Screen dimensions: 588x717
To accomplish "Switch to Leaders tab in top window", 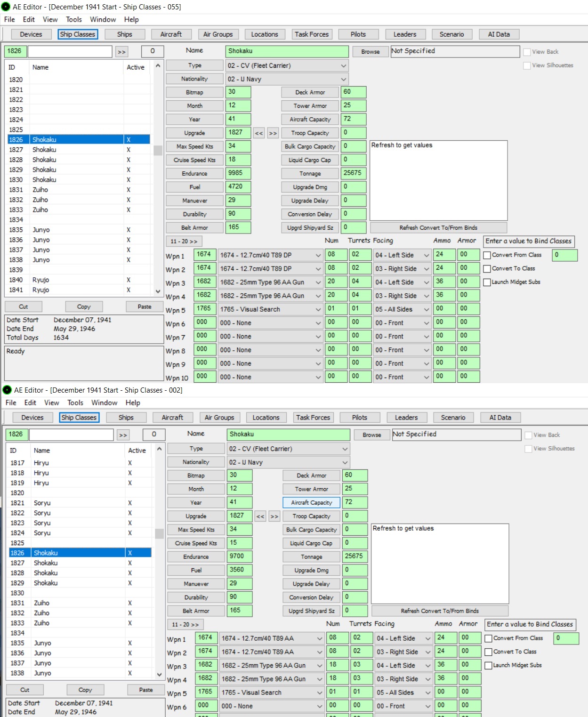I will [405, 34].
